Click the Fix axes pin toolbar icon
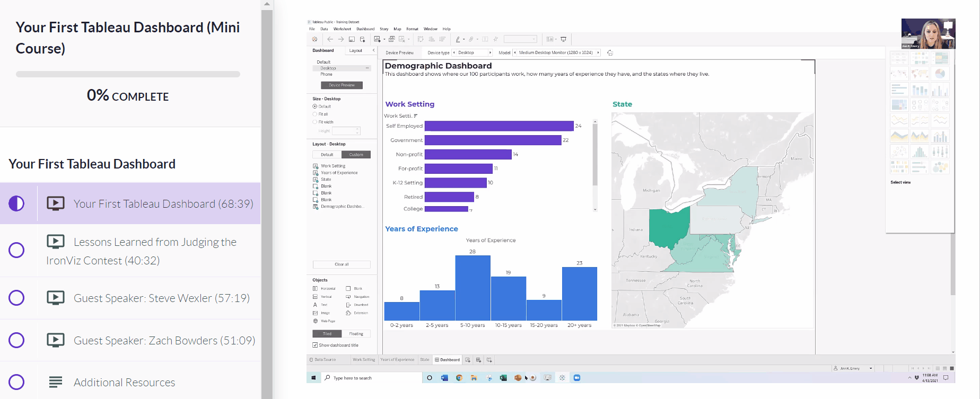 (495, 39)
